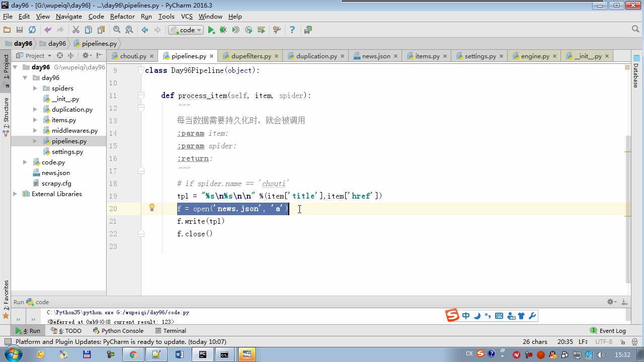Image resolution: width=644 pixels, height=362 pixels.
Task: Open Settings with the wrench icon
Action: pyautogui.click(x=277, y=30)
